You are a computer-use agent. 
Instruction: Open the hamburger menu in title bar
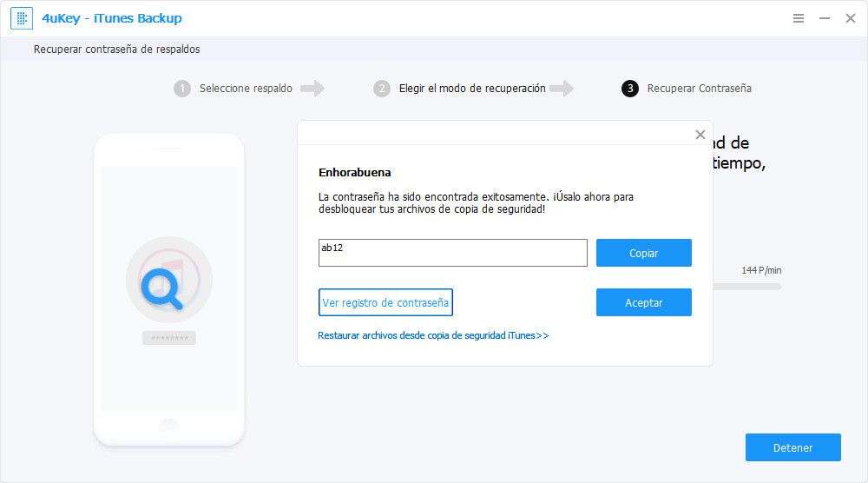click(799, 18)
